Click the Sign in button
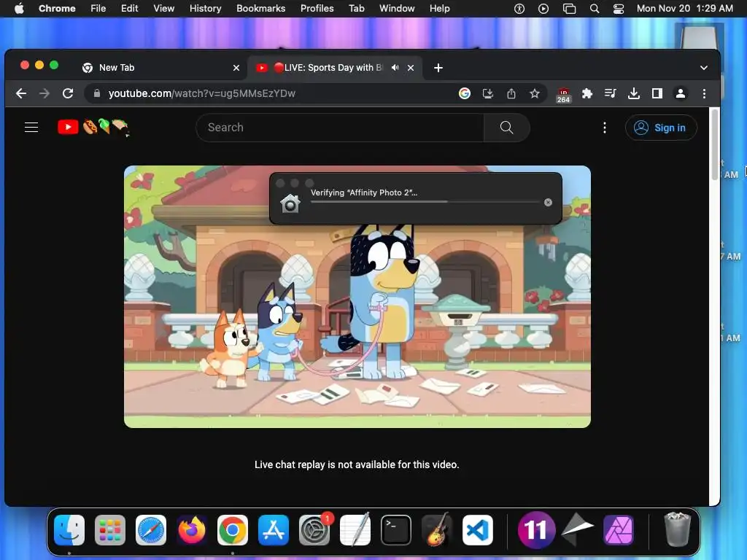The image size is (747, 560). [x=661, y=128]
